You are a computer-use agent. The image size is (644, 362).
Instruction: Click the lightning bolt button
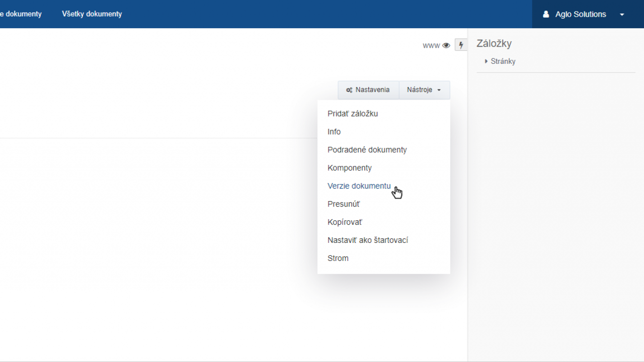[x=461, y=45]
